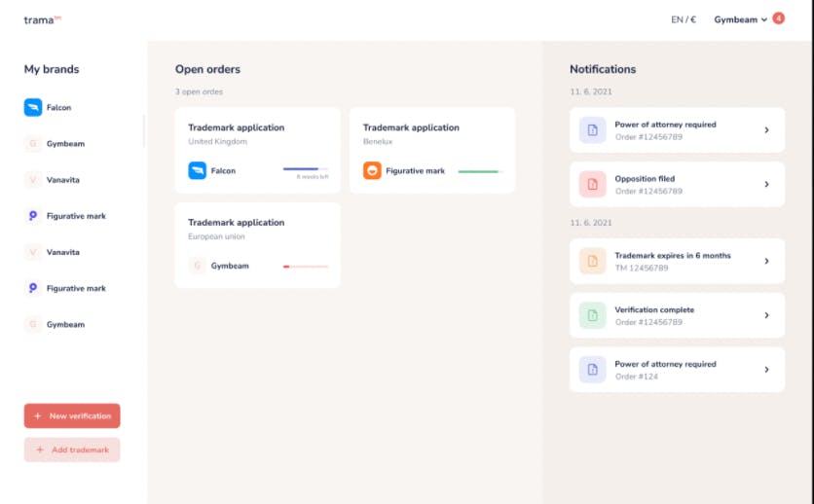The height and width of the screenshot is (504, 814).
Task: Open the Gymbeam account dropdown in header
Action: (x=740, y=19)
